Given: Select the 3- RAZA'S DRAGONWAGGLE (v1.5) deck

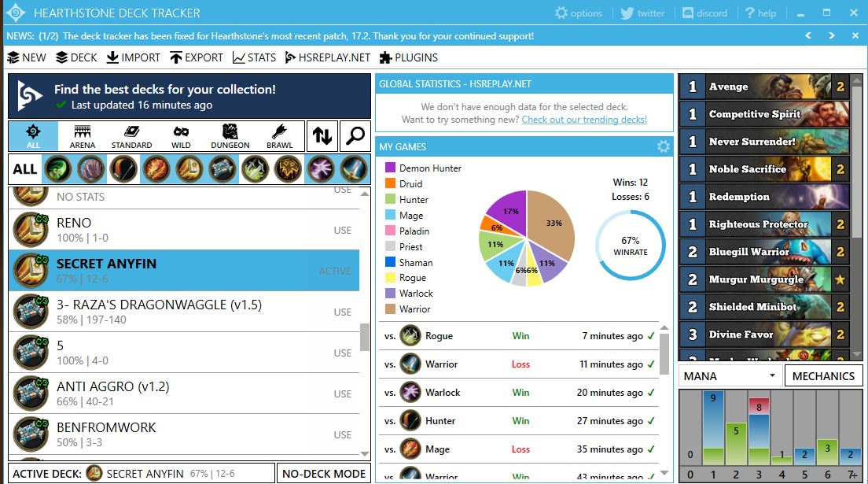Looking at the screenshot, I should coord(184,312).
